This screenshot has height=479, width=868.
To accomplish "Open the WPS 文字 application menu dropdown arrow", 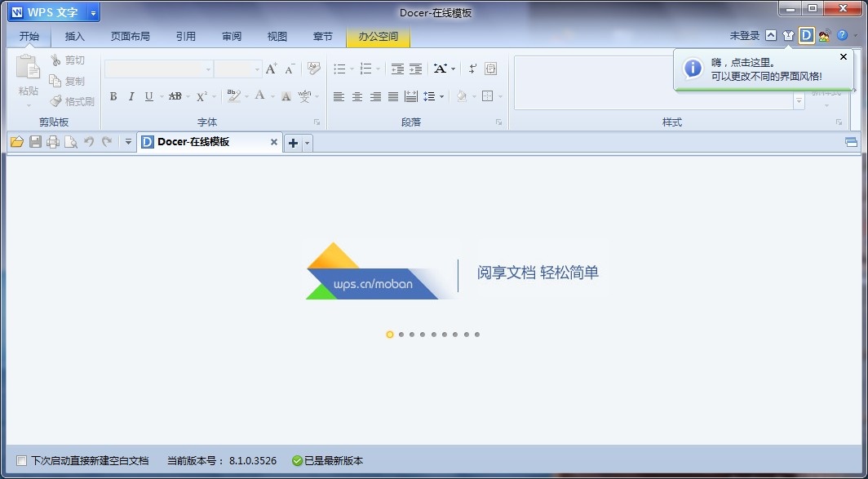I will (x=94, y=13).
